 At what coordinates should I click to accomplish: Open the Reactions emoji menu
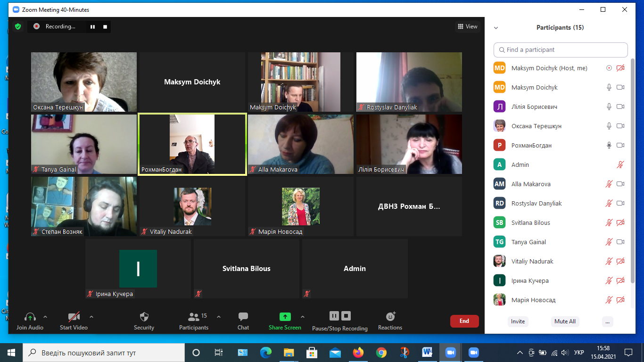(x=390, y=317)
